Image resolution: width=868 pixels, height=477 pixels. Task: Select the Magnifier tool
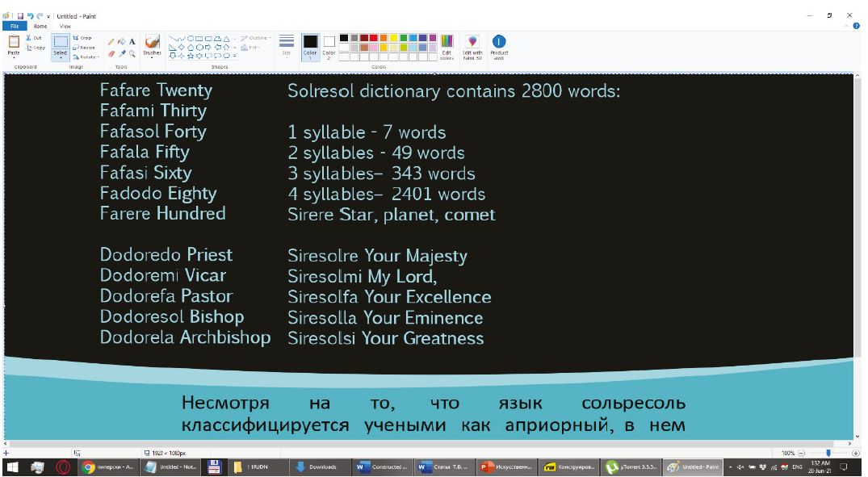click(132, 53)
